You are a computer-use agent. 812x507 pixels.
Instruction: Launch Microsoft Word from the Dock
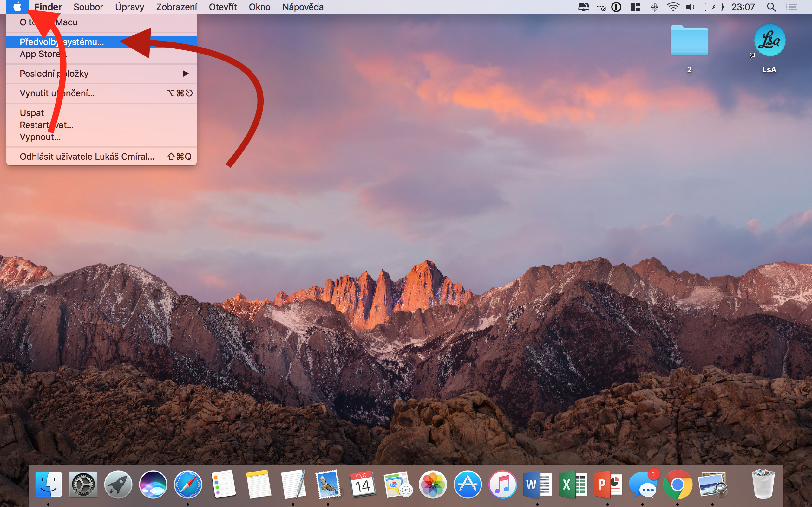click(x=538, y=485)
